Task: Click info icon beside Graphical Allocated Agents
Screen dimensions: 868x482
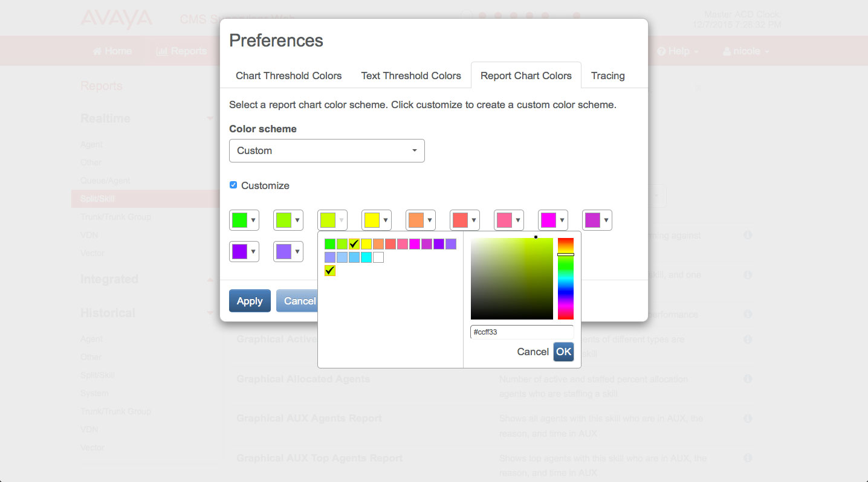Action: pos(748,379)
